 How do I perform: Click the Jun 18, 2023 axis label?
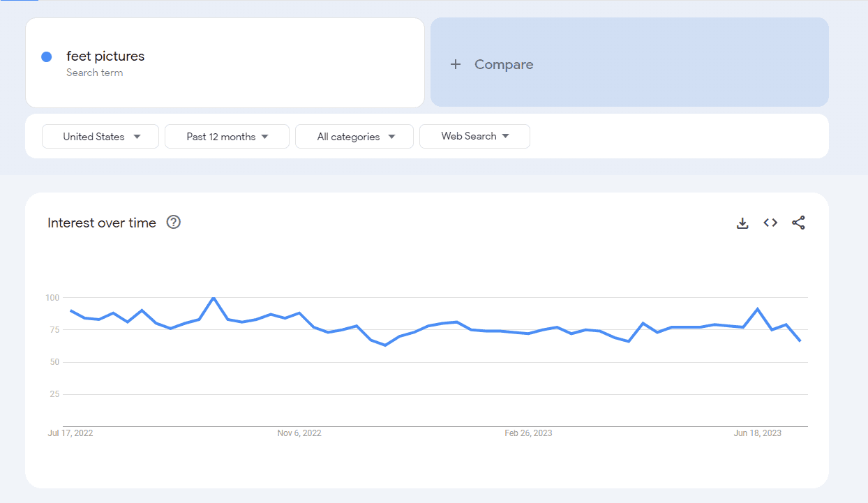point(758,433)
